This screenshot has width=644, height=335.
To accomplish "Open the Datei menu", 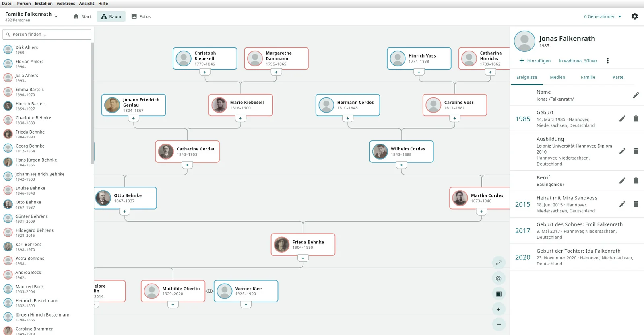I will click(x=7, y=4).
